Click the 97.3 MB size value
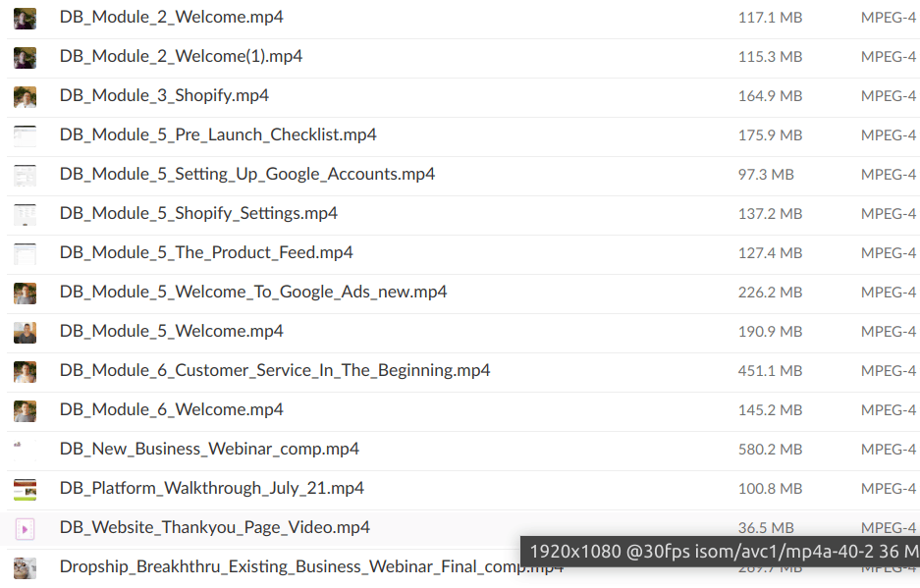The image size is (920, 588). 766,175
